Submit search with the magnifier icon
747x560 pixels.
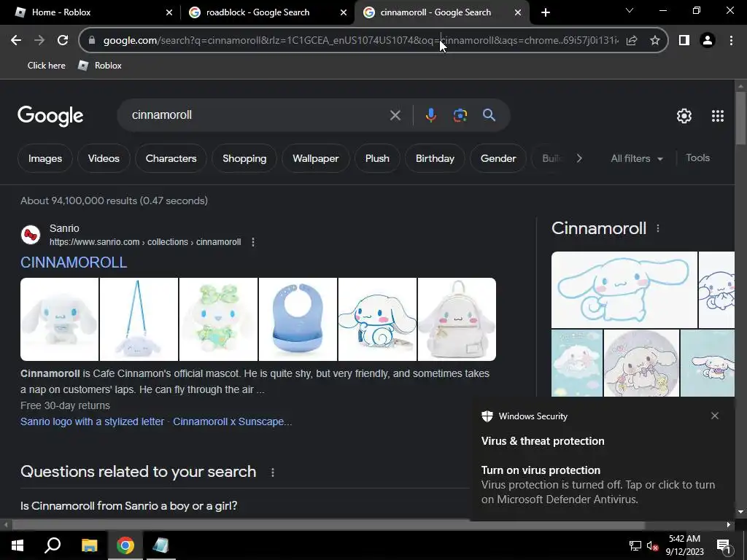(x=489, y=114)
